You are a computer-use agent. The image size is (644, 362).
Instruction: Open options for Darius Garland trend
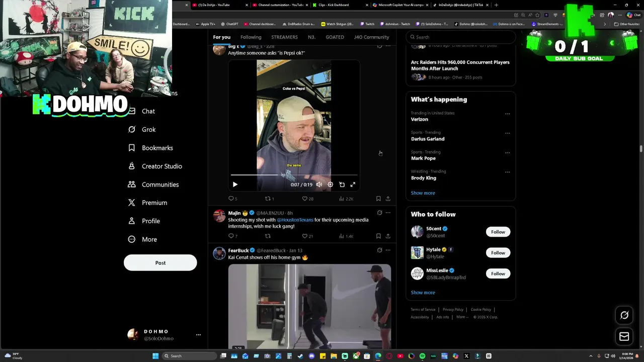point(507,133)
